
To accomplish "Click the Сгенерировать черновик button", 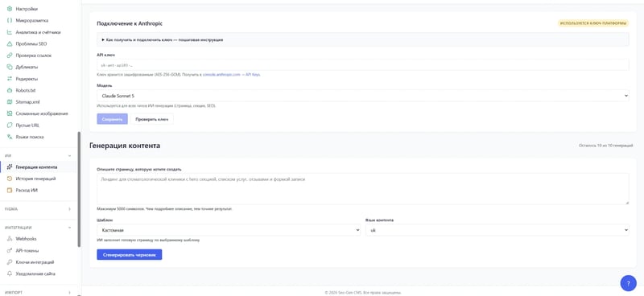I will pos(130,254).
